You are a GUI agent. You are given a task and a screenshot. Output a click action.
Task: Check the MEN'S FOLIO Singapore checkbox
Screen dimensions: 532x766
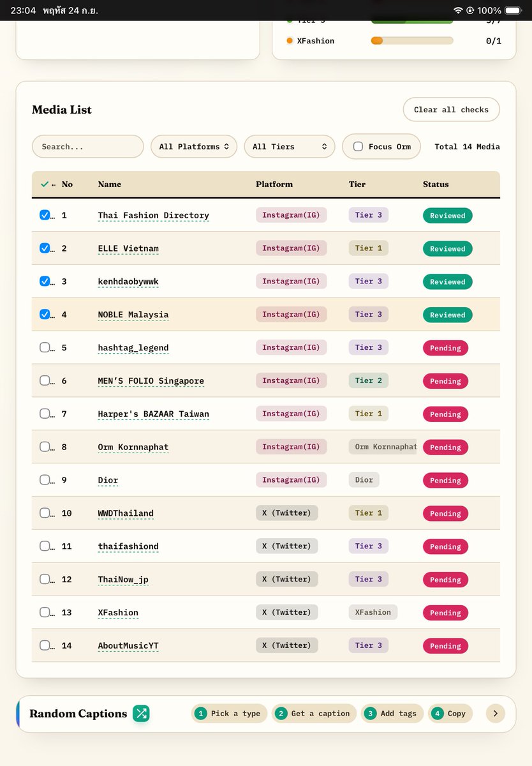pos(45,381)
